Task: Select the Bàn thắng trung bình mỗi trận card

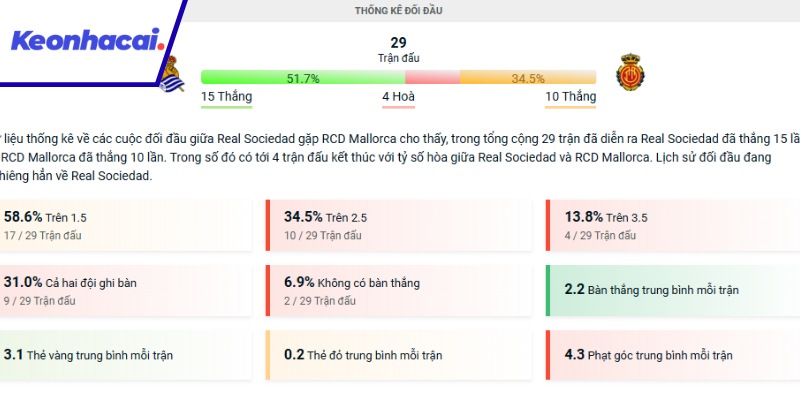Action: [x=672, y=290]
